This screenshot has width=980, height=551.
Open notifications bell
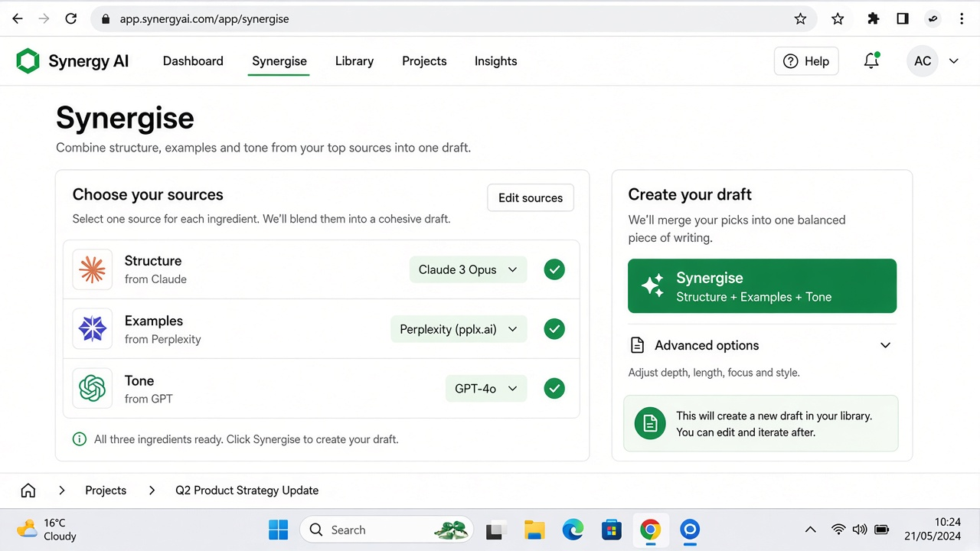(871, 61)
